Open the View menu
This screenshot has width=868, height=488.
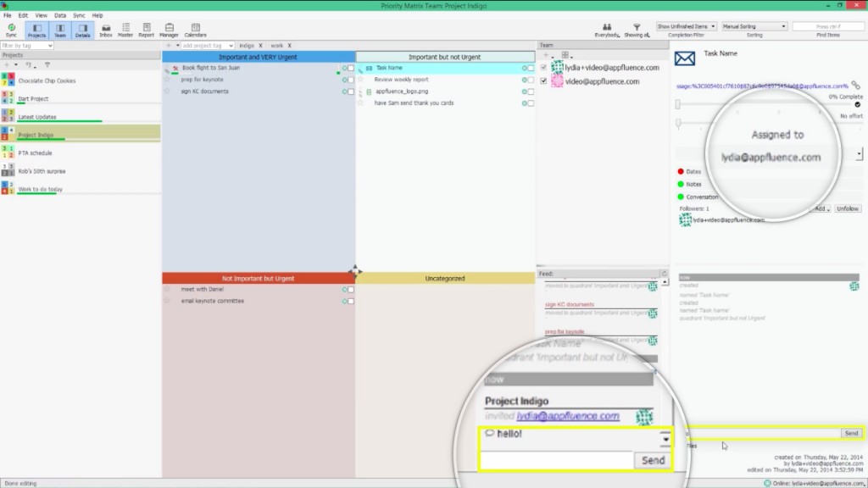[x=41, y=15]
